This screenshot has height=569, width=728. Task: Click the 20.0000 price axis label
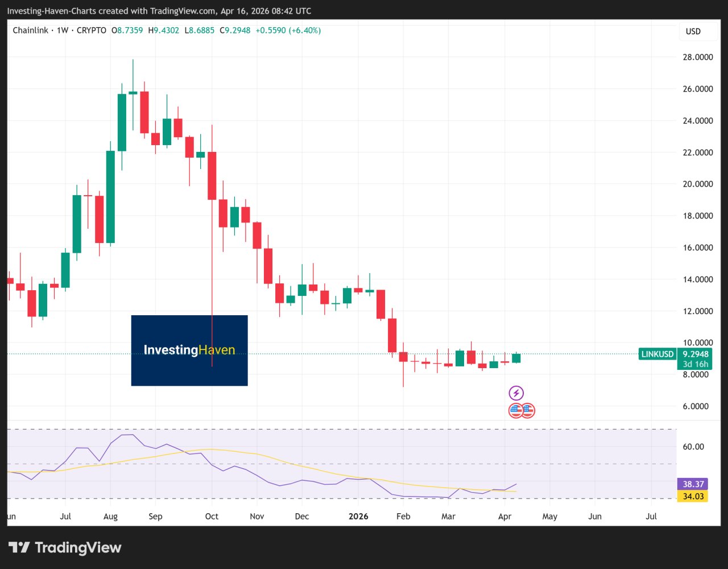[x=698, y=184]
